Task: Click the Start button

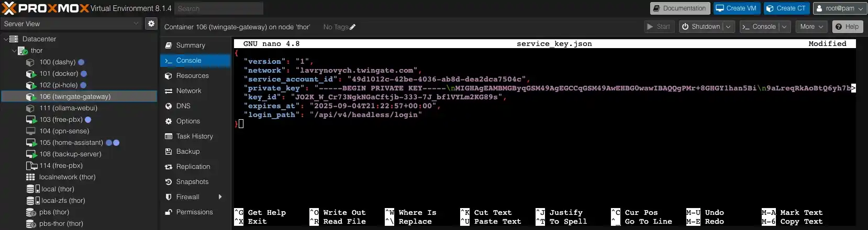Action: 659,27
